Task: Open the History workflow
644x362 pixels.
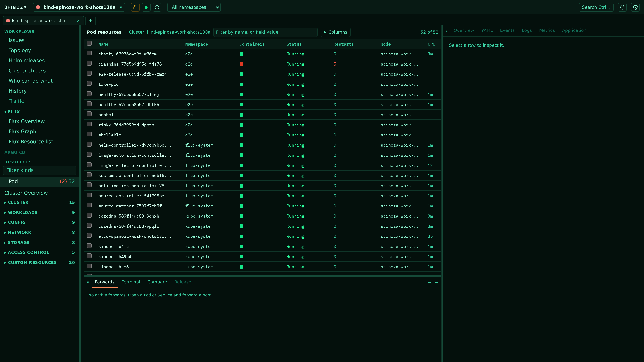Action: (18, 91)
